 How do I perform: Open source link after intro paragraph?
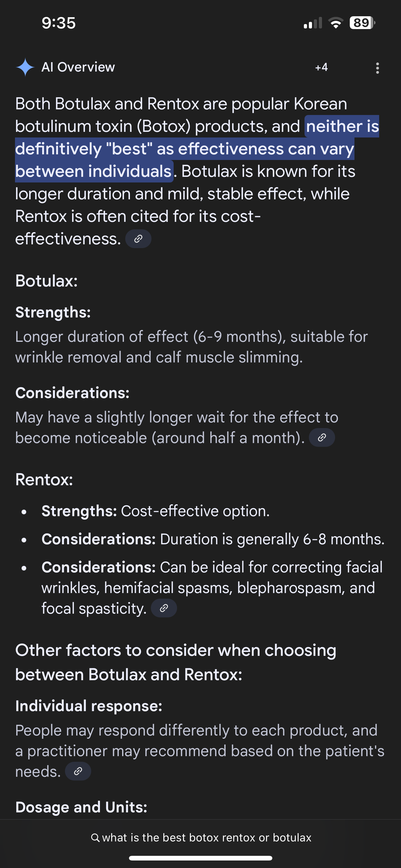pyautogui.click(x=138, y=239)
